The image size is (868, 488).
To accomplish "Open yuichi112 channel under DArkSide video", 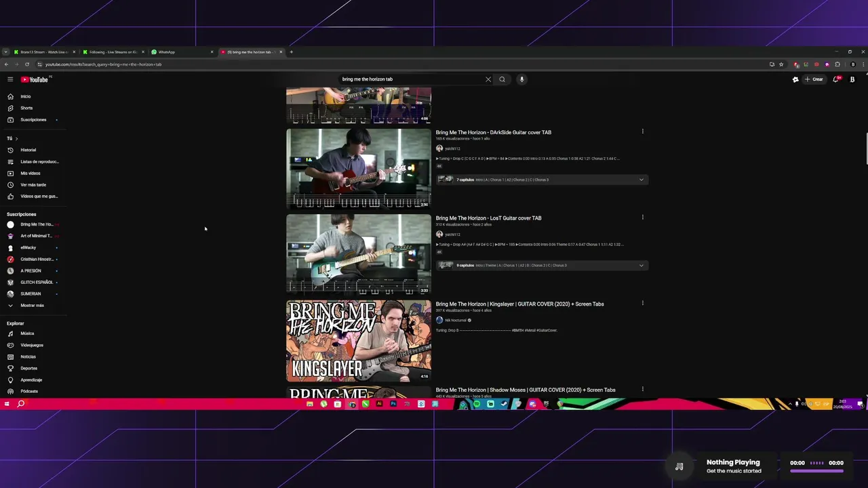I will click(x=452, y=148).
